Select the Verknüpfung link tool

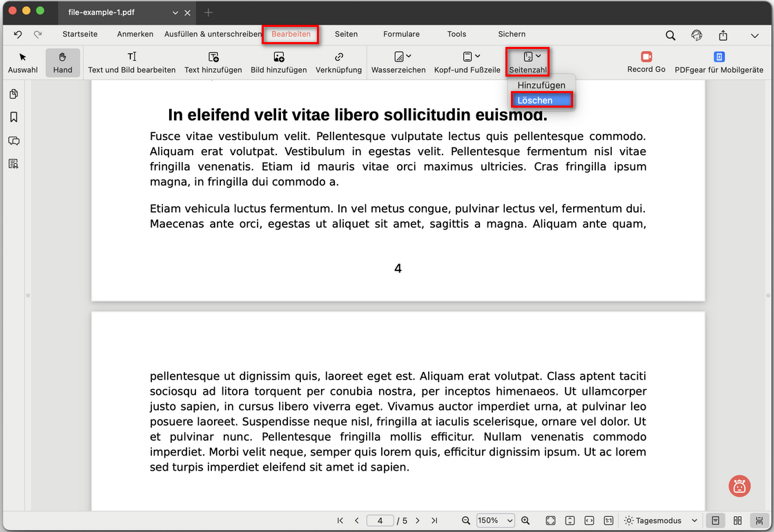tap(338, 62)
